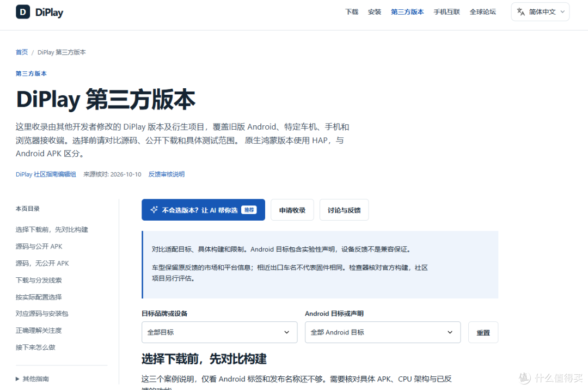
Task: Click the 本页目录 sidebar heading
Action: pyautogui.click(x=27, y=209)
